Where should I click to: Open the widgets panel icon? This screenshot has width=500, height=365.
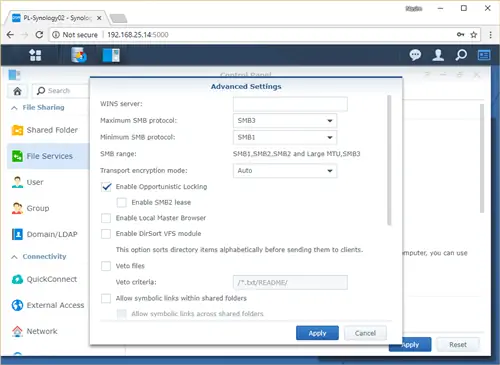pyautogui.click(x=484, y=55)
